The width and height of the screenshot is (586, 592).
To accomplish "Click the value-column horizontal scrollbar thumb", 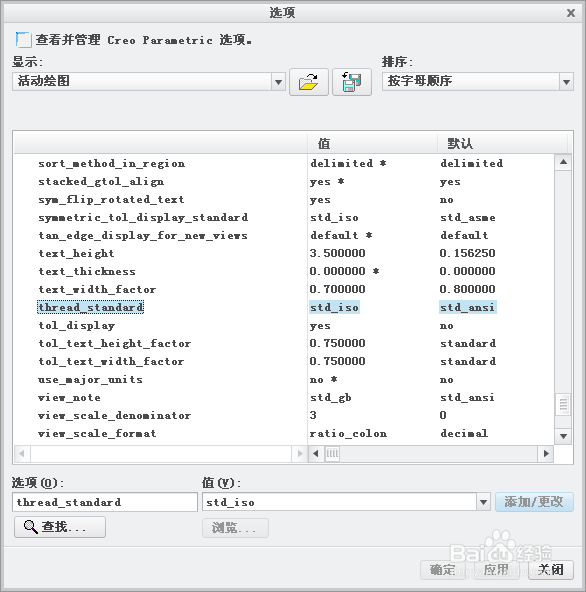I will [332, 453].
